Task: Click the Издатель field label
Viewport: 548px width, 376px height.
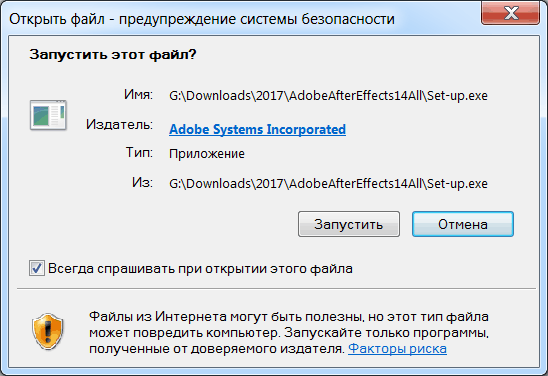Action: tap(120, 124)
